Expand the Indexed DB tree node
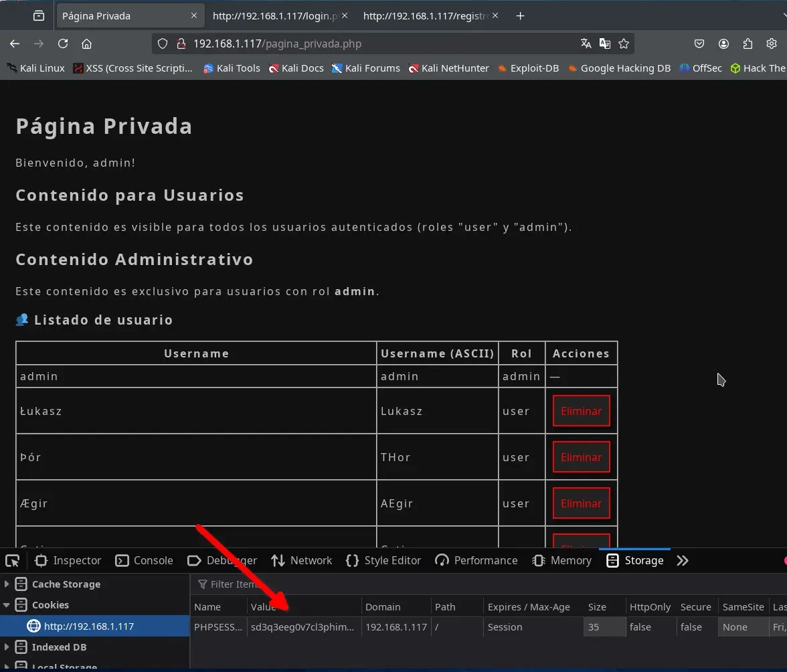Screen dimensions: 787x672 pyautogui.click(x=7, y=647)
